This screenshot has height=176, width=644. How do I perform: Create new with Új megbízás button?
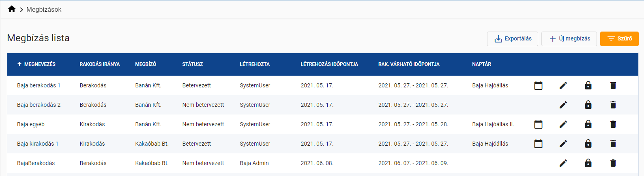point(569,39)
